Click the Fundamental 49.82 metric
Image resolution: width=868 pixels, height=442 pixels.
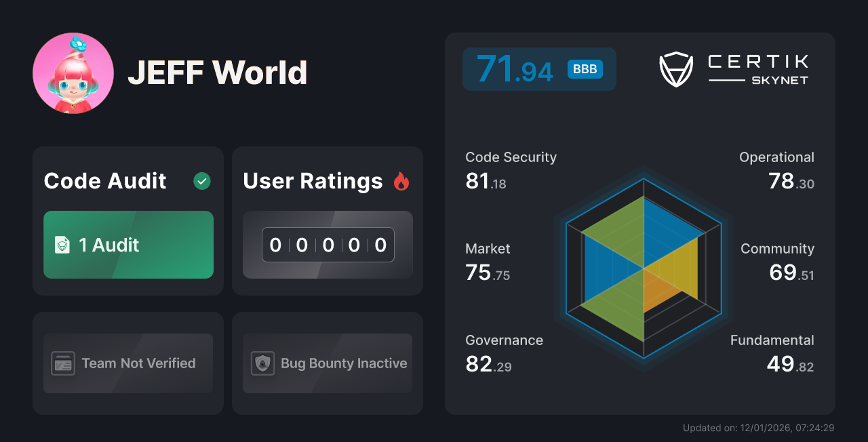tap(772, 353)
